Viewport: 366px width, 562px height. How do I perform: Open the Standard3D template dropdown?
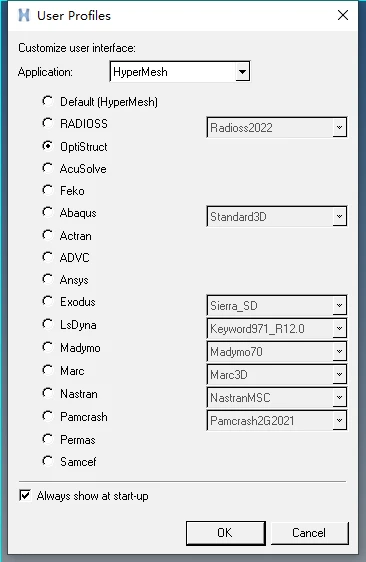[x=277, y=216]
